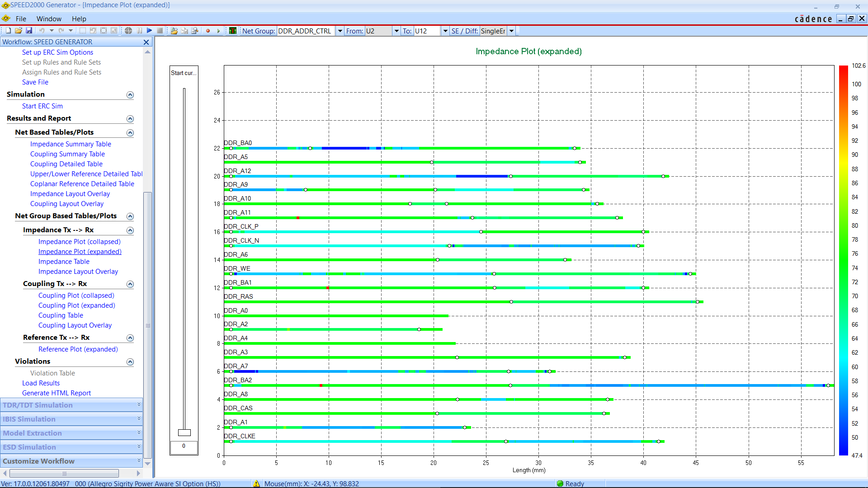Click the green T layout icon
Screen dimensions: 868x488
point(233,31)
